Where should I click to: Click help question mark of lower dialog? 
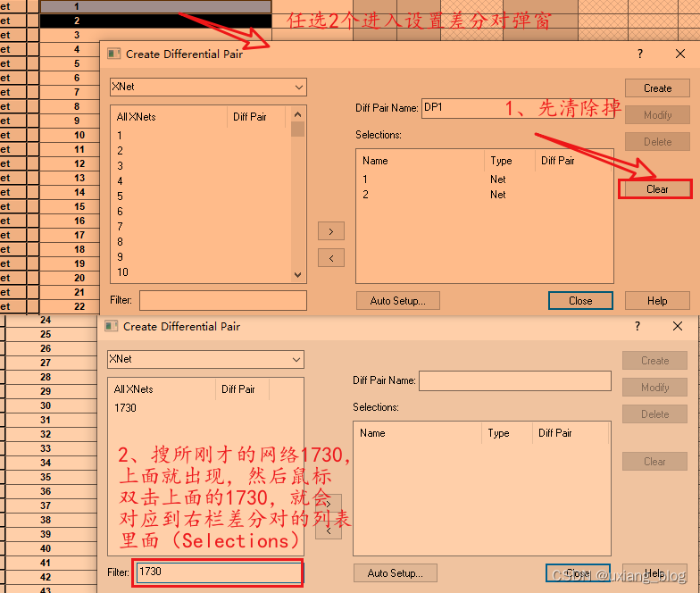pyautogui.click(x=637, y=327)
